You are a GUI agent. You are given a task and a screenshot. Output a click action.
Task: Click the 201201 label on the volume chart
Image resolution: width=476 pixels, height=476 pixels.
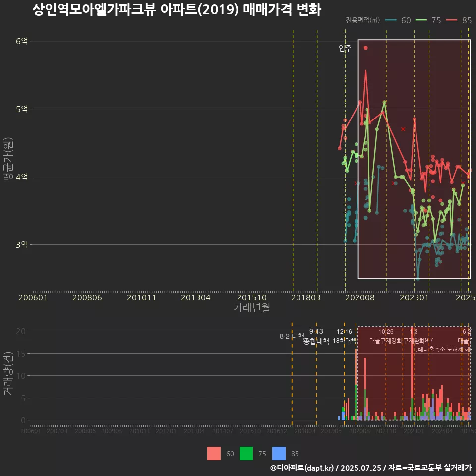pyautogui.click(x=166, y=431)
